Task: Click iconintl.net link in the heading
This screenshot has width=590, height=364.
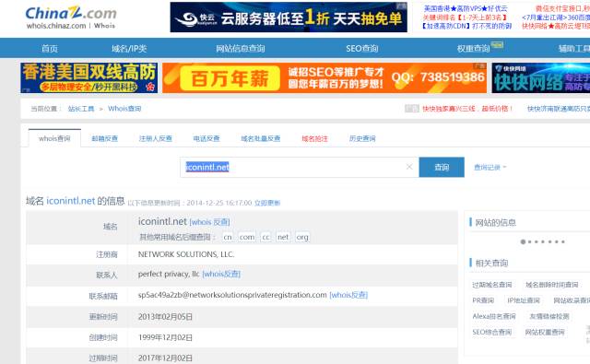Action: (70, 201)
